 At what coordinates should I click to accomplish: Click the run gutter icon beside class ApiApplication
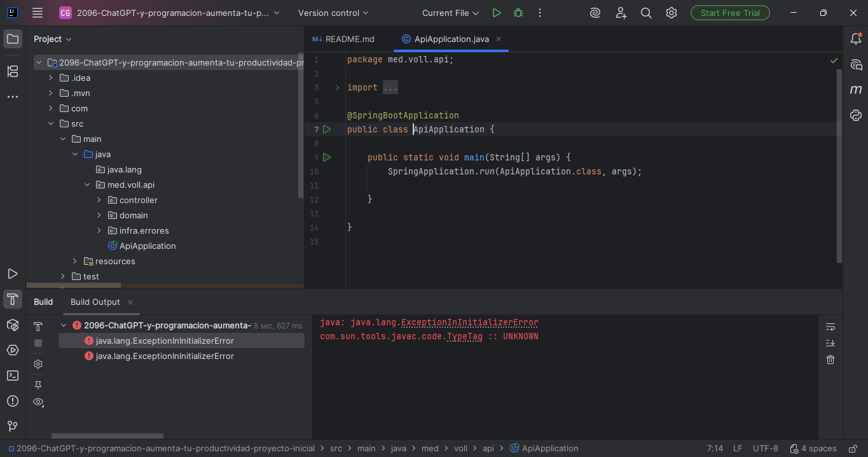[327, 129]
